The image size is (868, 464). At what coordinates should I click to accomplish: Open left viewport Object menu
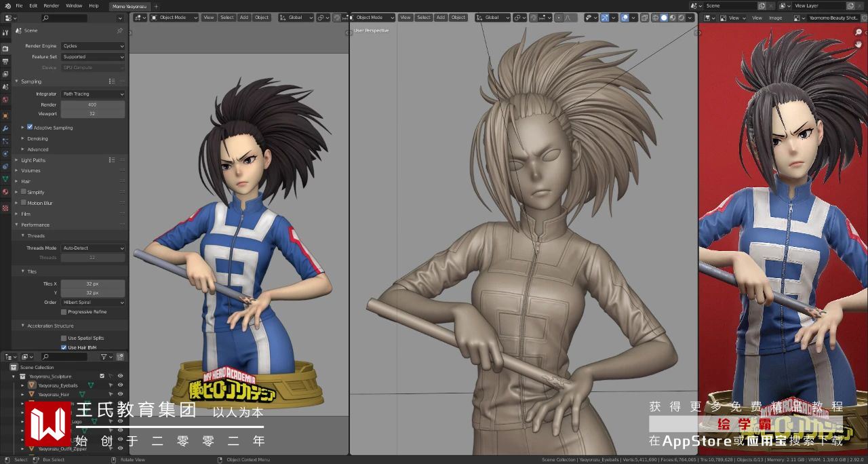tap(262, 18)
